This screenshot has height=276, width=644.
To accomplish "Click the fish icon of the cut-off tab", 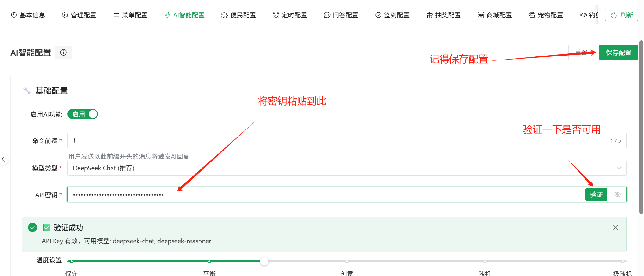I will point(583,15).
